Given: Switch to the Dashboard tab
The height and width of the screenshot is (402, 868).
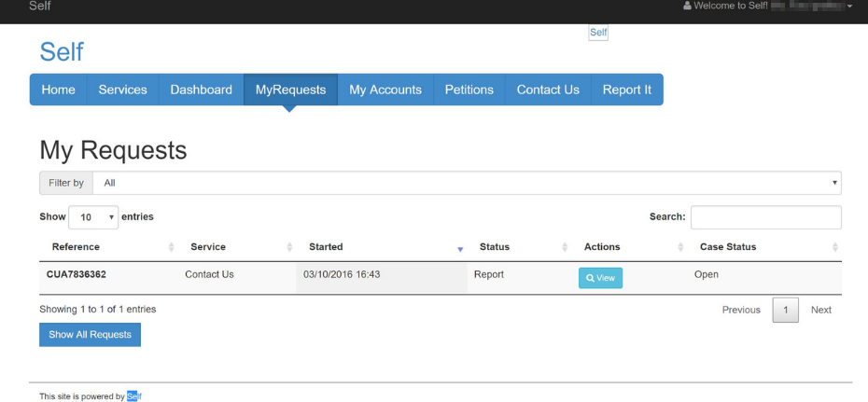Looking at the screenshot, I should click(202, 90).
